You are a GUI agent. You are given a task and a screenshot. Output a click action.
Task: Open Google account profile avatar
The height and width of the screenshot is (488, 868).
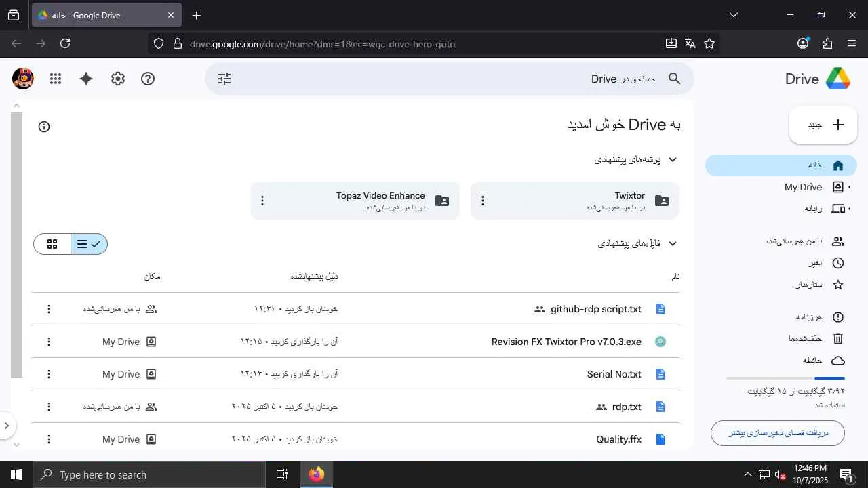[x=23, y=79]
